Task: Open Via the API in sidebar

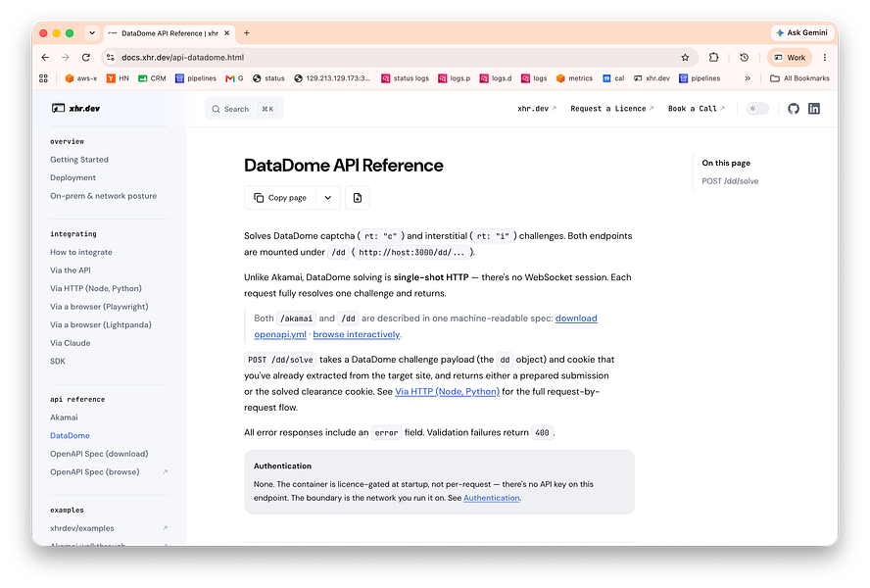Action: [x=71, y=270]
